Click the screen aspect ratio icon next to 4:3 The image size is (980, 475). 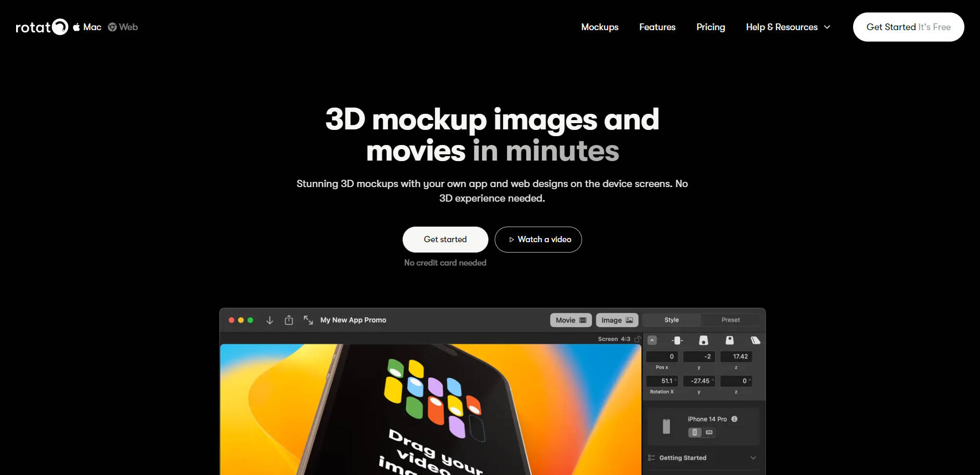(637, 339)
